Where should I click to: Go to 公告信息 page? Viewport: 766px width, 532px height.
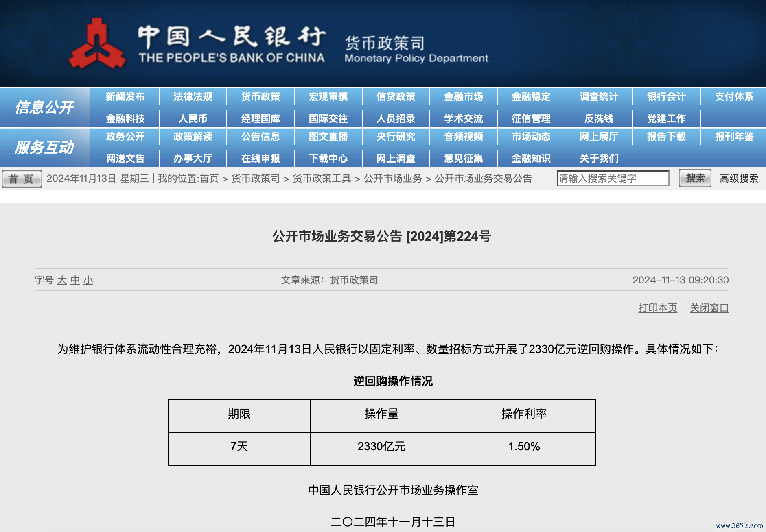(260, 137)
